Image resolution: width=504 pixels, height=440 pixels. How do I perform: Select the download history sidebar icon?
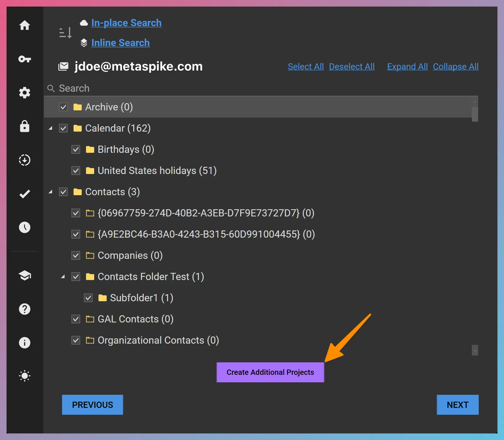click(25, 160)
